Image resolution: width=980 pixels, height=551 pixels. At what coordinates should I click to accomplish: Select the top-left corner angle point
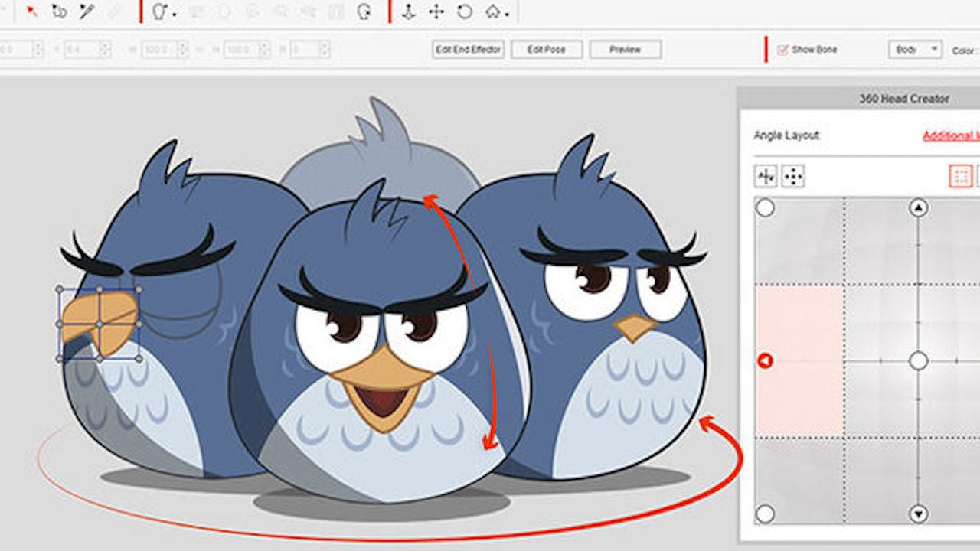(765, 207)
